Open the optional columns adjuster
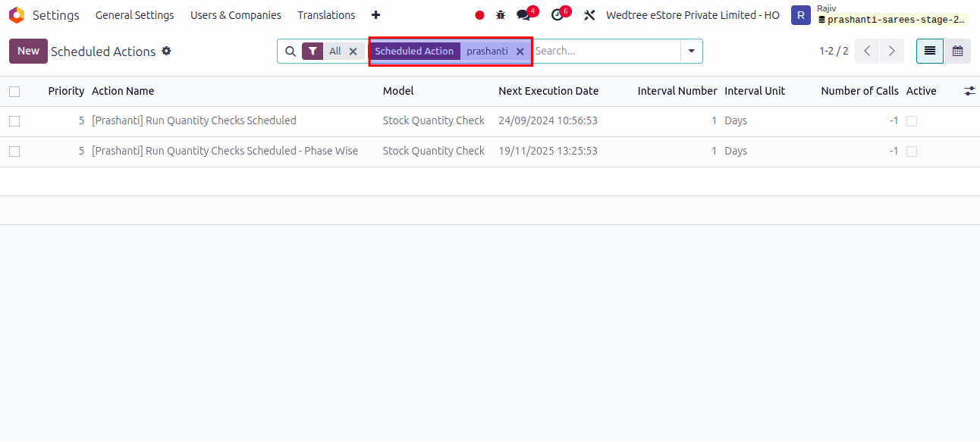Viewport: 980px width, 441px height. [x=969, y=91]
